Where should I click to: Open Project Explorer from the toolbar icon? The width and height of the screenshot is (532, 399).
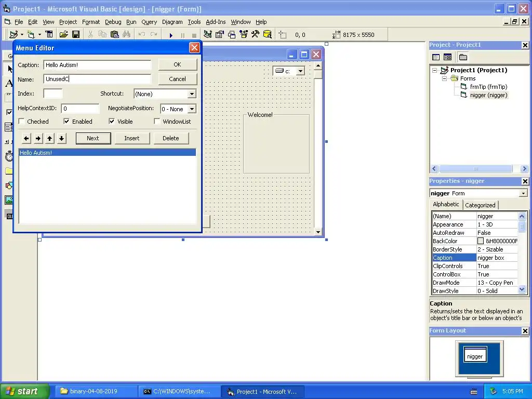(x=208, y=35)
